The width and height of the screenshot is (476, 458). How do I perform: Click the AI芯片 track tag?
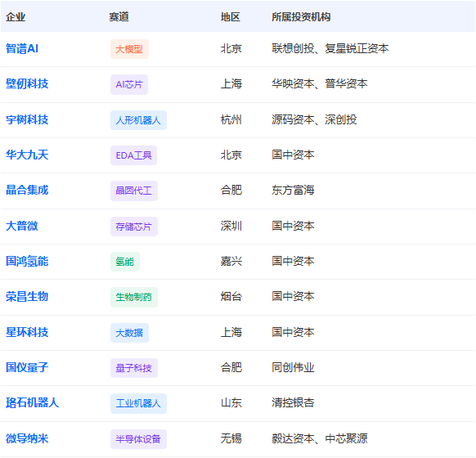click(x=129, y=84)
